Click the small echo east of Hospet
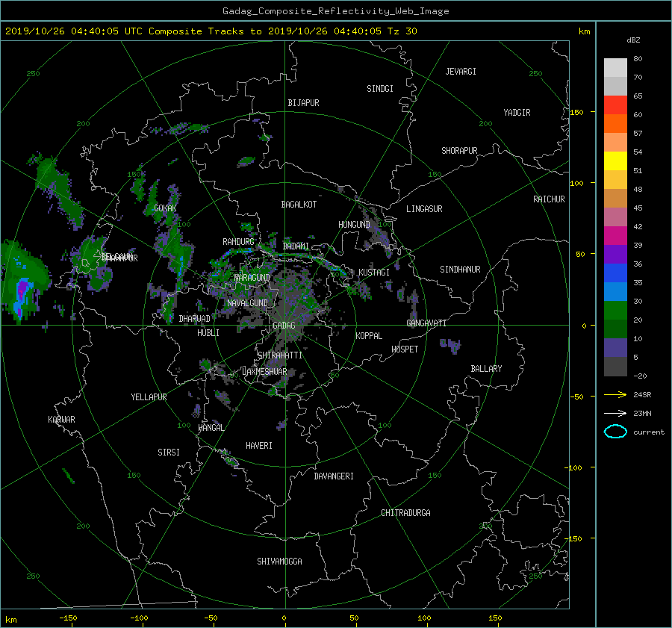The image size is (672, 628). coord(450,345)
